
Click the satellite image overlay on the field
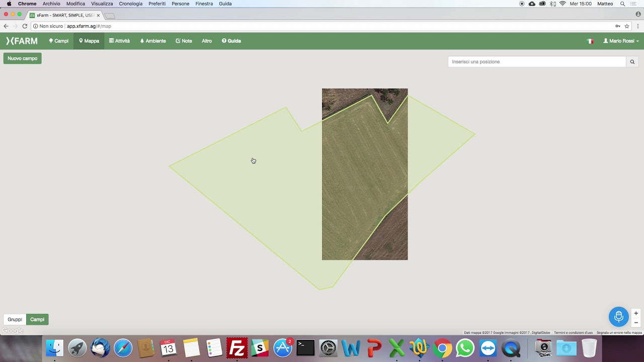point(365,174)
